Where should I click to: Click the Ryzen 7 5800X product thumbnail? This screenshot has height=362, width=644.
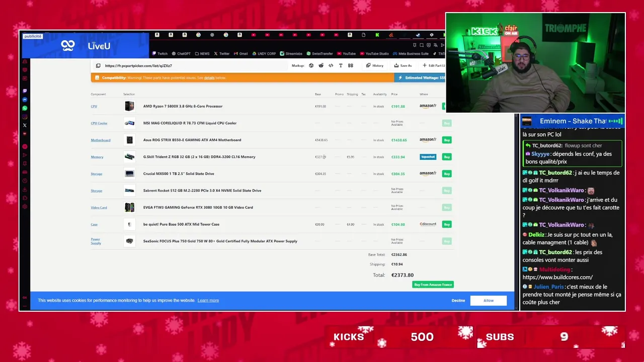129,106
